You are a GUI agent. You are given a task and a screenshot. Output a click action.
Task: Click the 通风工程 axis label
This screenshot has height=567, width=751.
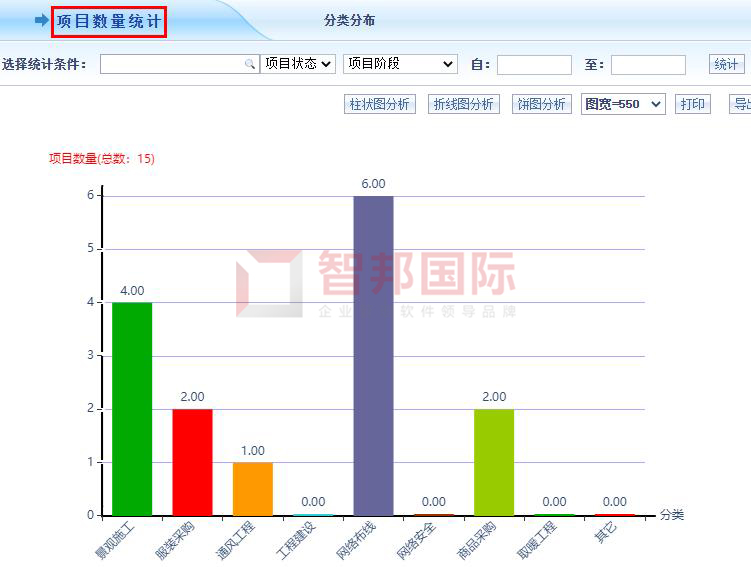click(x=235, y=541)
